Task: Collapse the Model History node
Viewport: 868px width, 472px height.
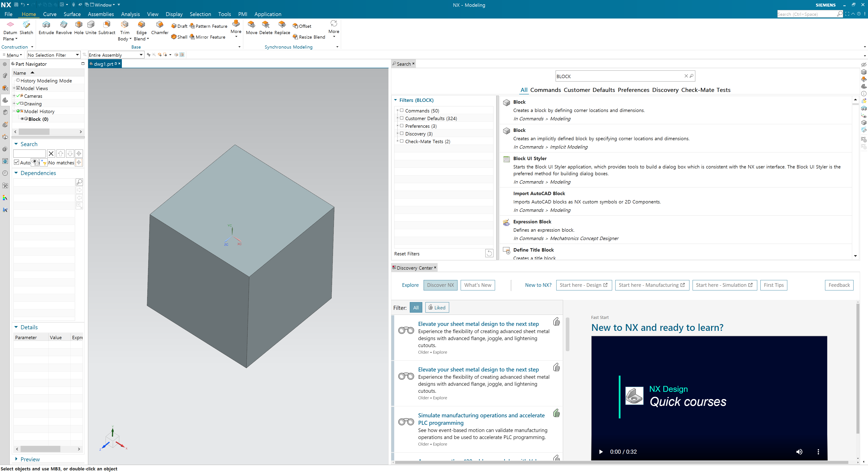Action: tap(14, 111)
